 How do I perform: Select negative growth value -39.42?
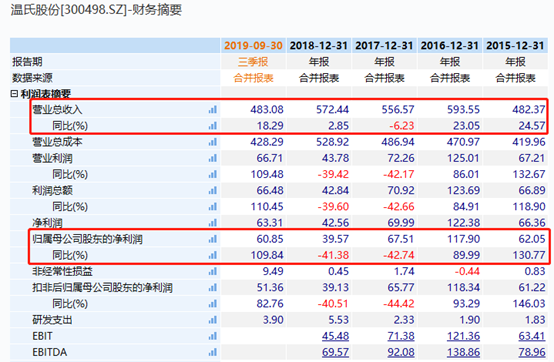(333, 174)
